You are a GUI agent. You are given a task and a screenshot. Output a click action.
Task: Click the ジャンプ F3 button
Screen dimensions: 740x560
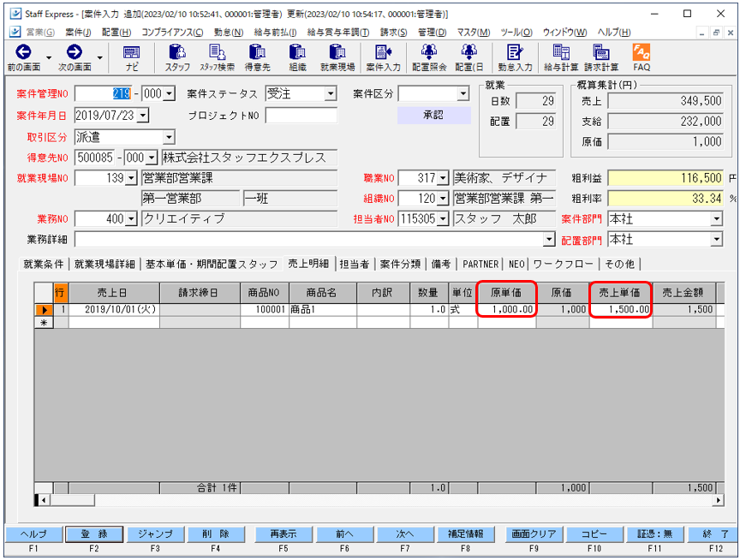point(155,534)
